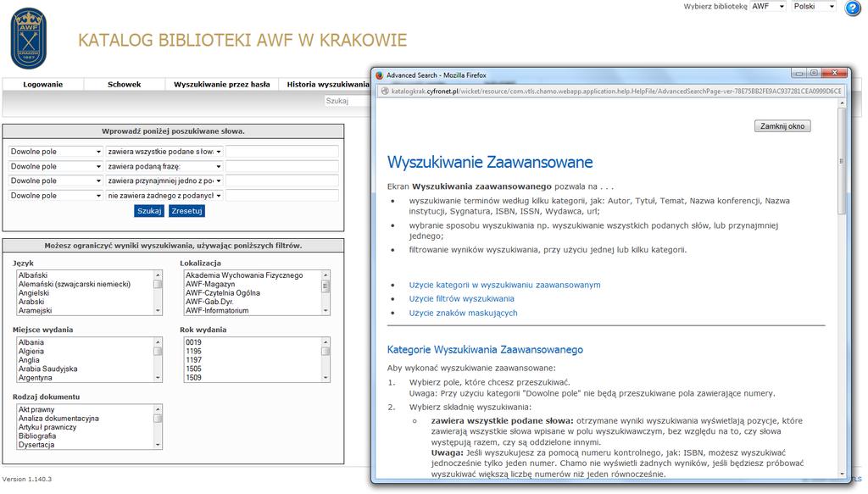868x494 pixels.
Task: Click text field beside 'zawiera podaną frazę'
Action: click(x=281, y=167)
